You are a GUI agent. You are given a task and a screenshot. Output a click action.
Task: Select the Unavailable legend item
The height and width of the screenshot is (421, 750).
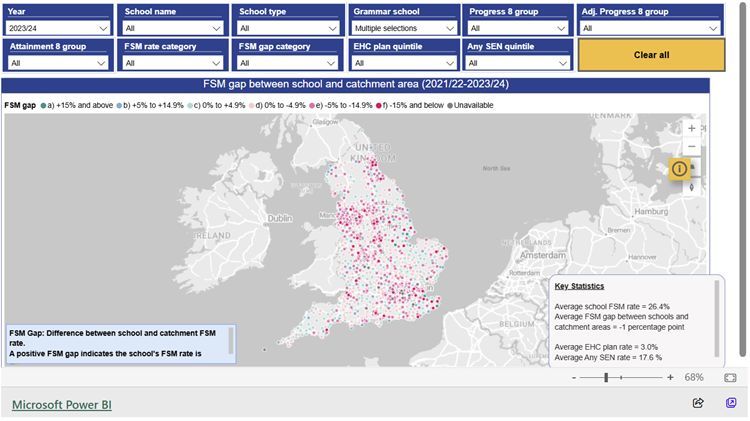(470, 105)
